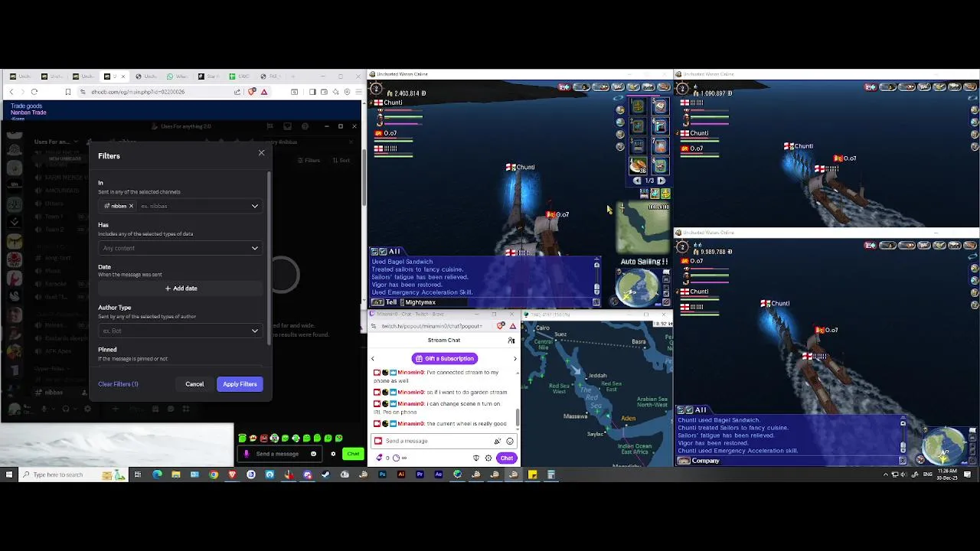Screen dimensions: 980x551
Task: Click right arrow beside Gift a Subscription
Action: (514, 359)
